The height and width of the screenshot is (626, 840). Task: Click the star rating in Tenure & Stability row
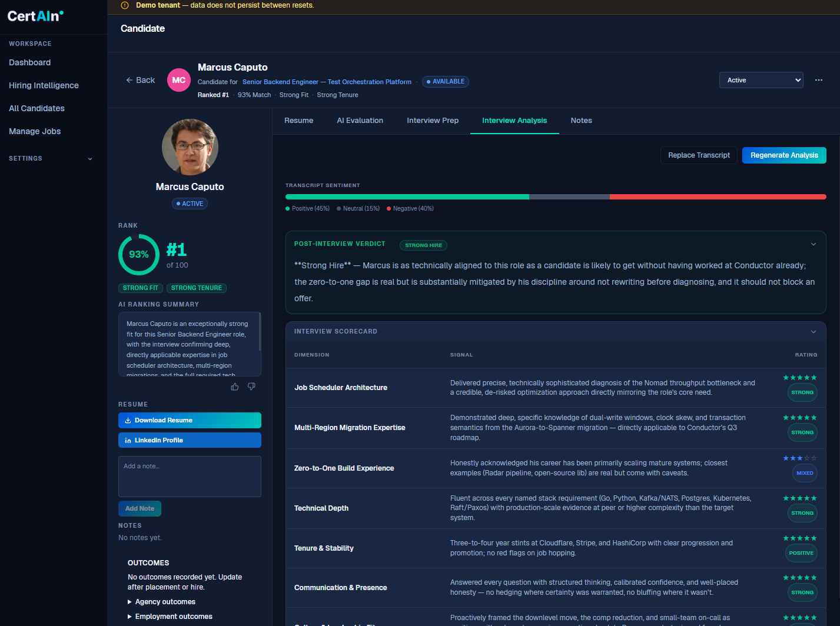tap(800, 538)
